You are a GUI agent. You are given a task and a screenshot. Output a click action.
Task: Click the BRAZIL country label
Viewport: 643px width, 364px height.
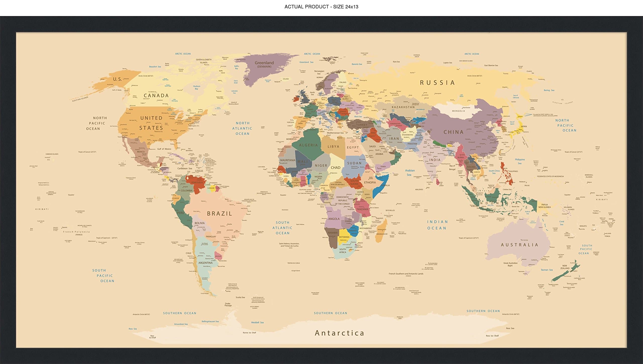tap(219, 214)
